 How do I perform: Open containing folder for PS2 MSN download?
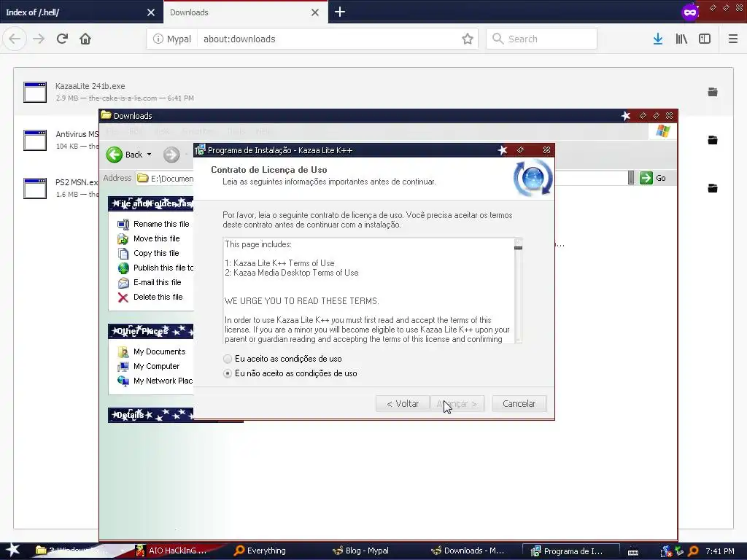(713, 188)
